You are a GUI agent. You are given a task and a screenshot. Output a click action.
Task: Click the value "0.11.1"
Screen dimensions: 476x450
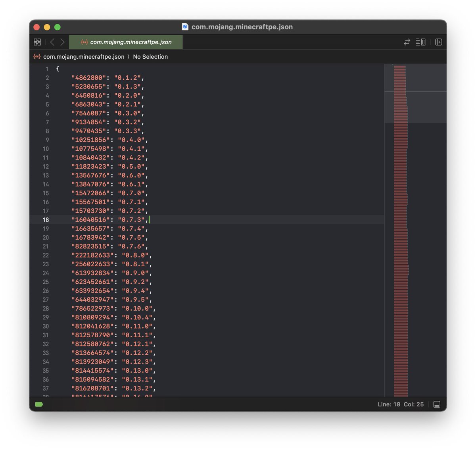137,335
